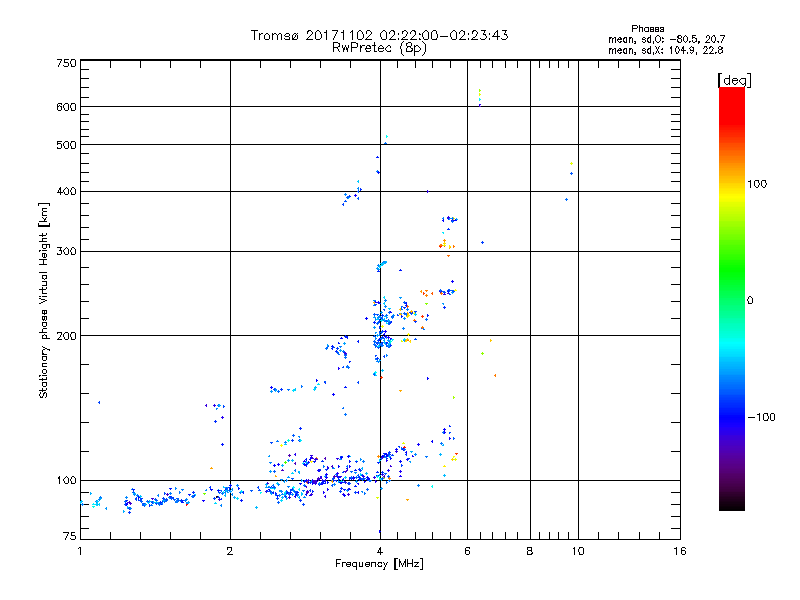The width and height of the screenshot is (800, 600).
Task: Click the x-axis '16' tick label
Action: coord(680,551)
